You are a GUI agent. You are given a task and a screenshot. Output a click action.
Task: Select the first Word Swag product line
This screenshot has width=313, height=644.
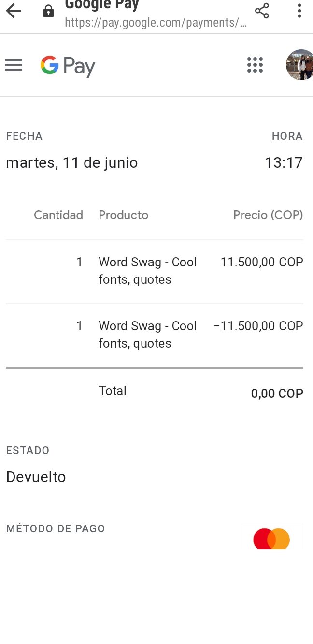point(147,271)
